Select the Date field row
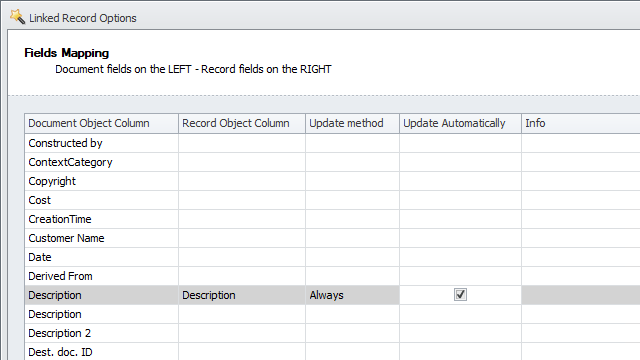Screen dimensions: 640x360 pyautogui.click(x=332, y=257)
